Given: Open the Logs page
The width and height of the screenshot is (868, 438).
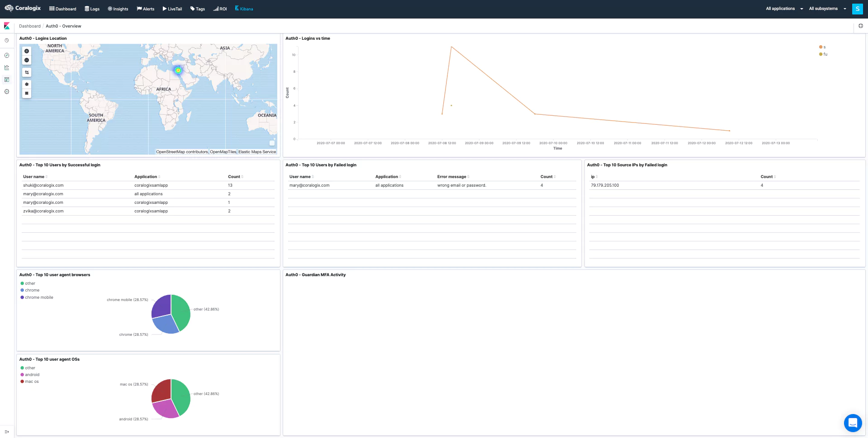Looking at the screenshot, I should point(92,9).
